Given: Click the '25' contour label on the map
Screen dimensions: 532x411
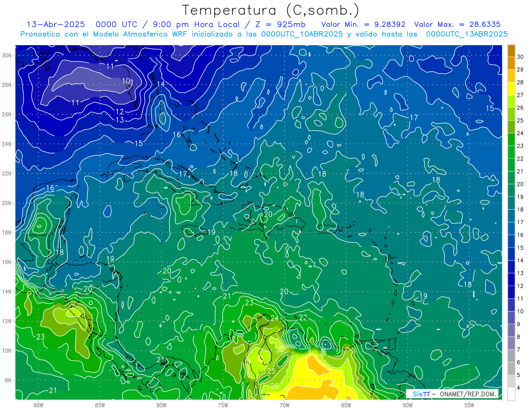Looking at the screenshot, I should pyautogui.click(x=271, y=371).
